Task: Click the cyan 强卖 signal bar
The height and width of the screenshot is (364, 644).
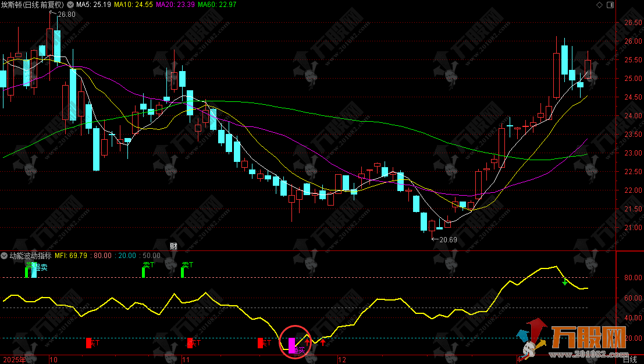Action: coord(34,270)
